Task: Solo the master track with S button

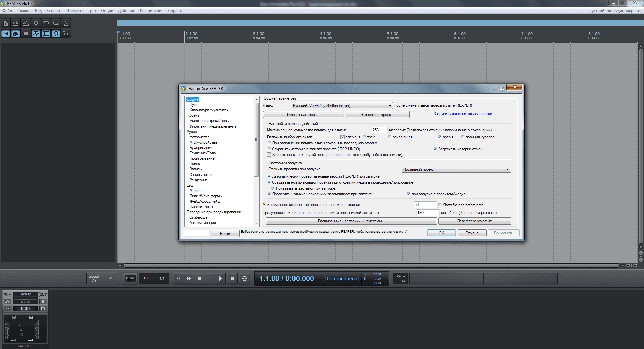Action: tap(43, 301)
